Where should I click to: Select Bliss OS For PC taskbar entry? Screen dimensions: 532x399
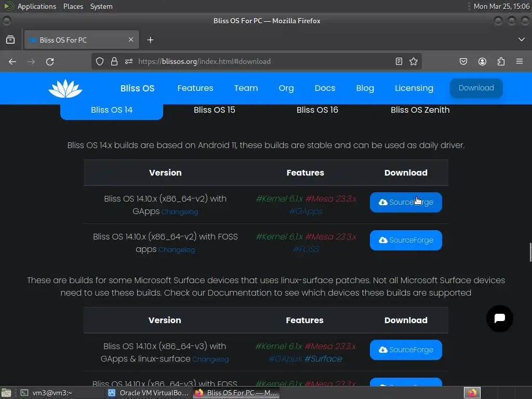[x=236, y=393]
